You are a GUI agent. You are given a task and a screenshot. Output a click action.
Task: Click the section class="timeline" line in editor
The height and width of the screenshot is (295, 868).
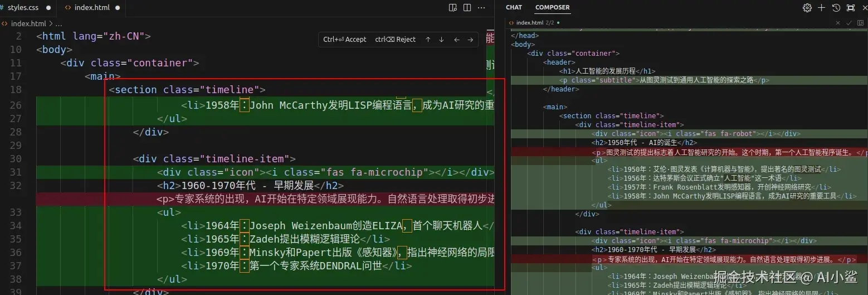187,90
